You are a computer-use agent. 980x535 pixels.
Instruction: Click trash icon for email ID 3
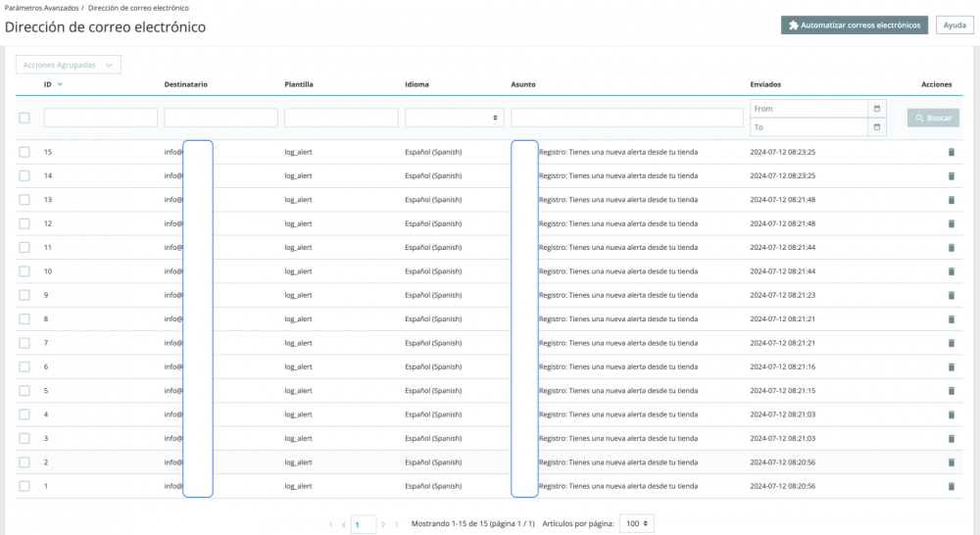tap(950, 438)
